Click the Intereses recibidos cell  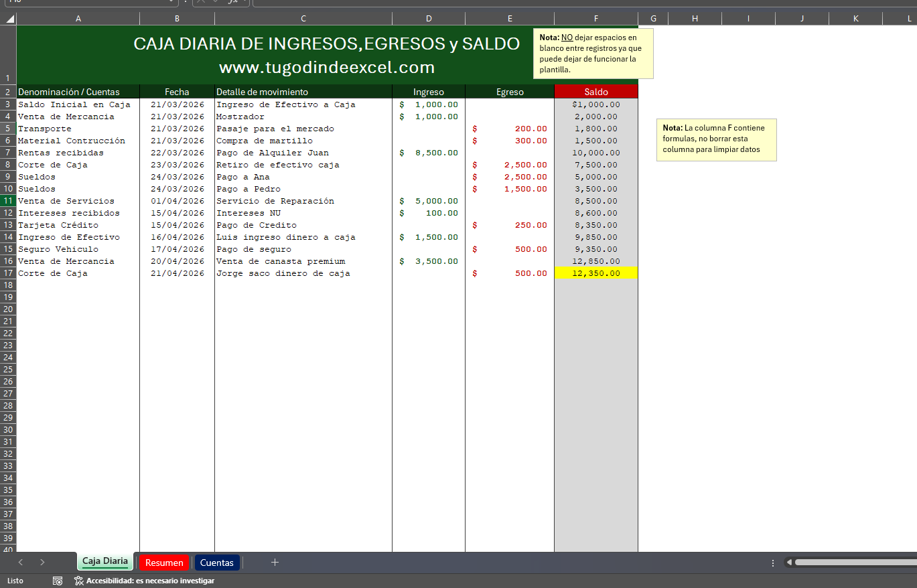[78, 213]
